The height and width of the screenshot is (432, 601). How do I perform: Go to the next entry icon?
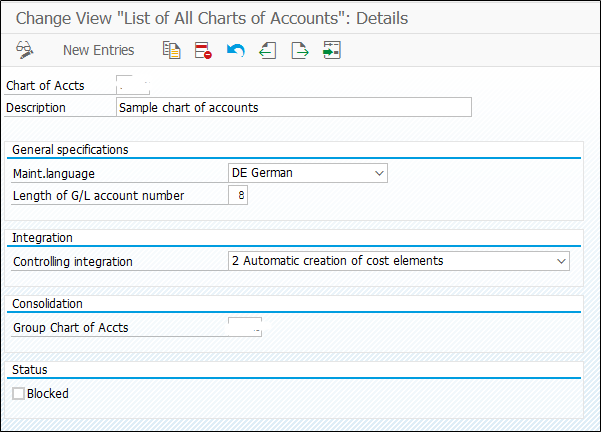tap(299, 50)
